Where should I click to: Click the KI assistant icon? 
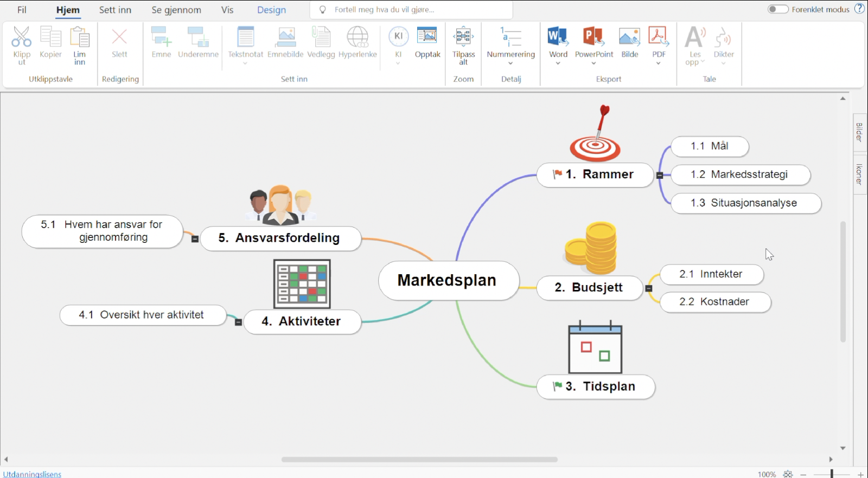click(x=398, y=37)
